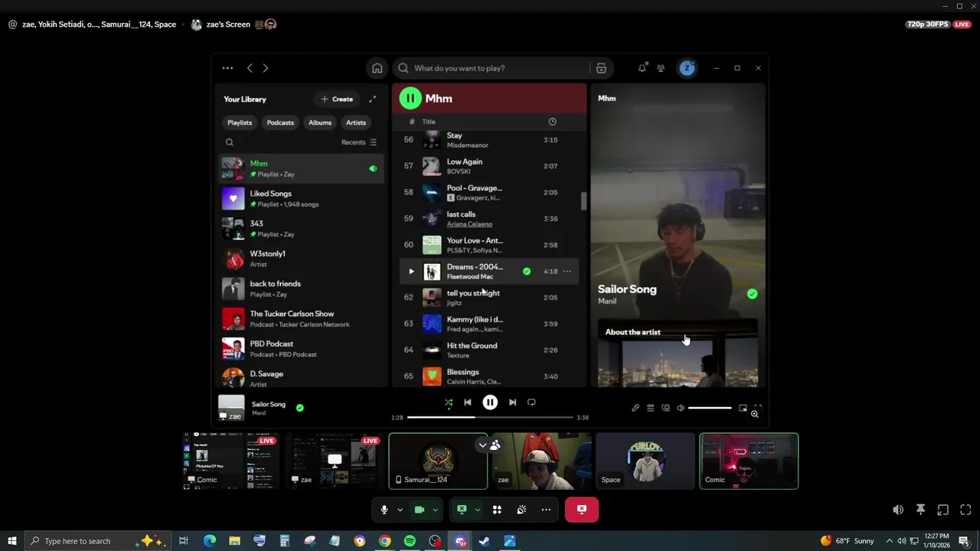Image resolution: width=980 pixels, height=551 pixels.
Task: Click Create button in Your Library
Action: point(337,99)
